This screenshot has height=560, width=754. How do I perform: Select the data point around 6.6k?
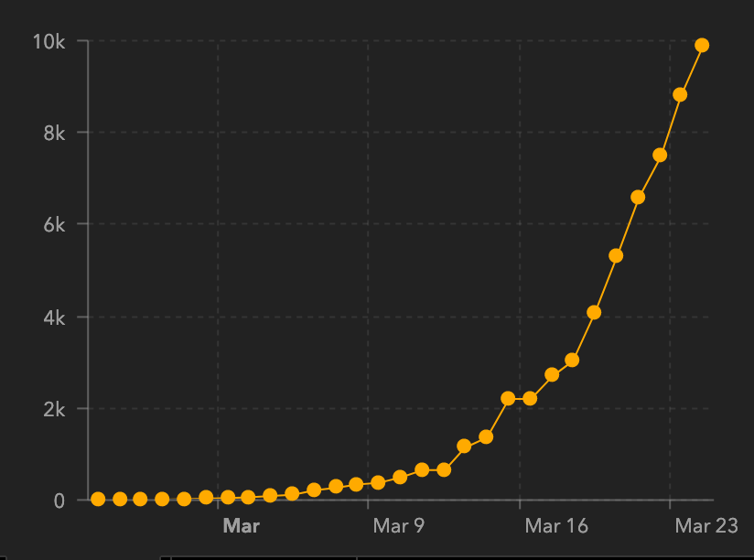point(638,197)
